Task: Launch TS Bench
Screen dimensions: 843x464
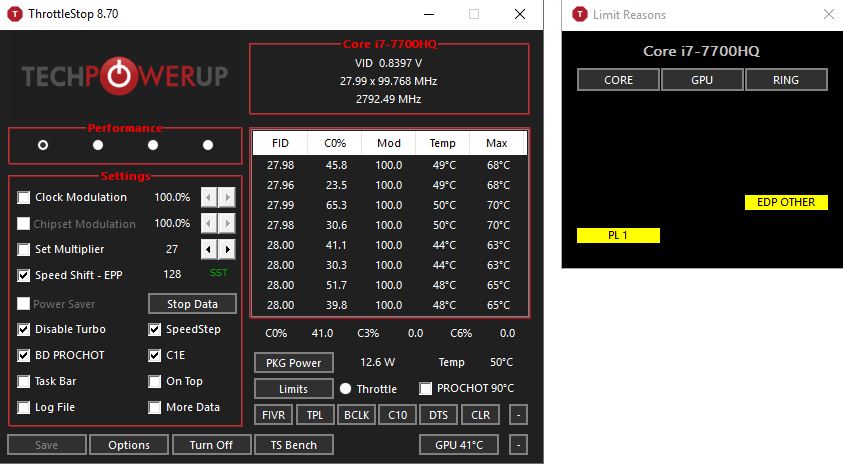Action: 294,445
